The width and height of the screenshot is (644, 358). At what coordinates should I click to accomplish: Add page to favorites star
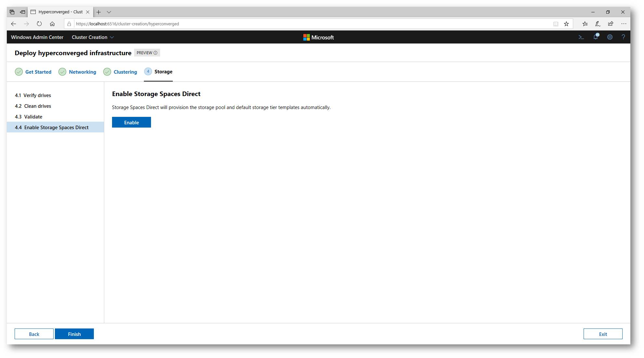(x=566, y=24)
